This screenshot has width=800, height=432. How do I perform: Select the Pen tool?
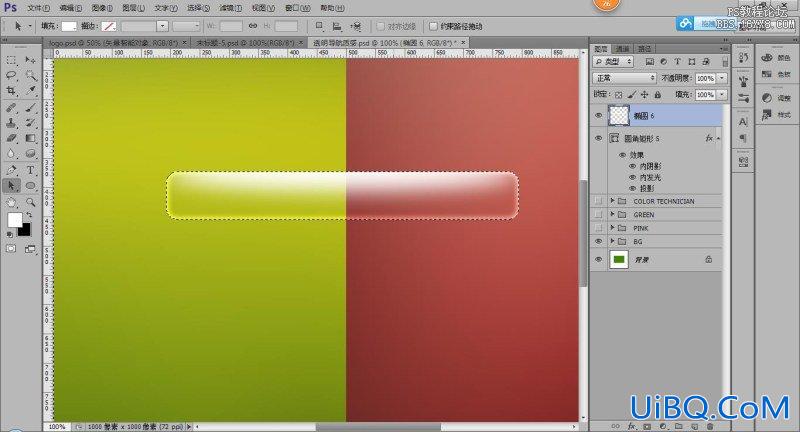[11, 170]
